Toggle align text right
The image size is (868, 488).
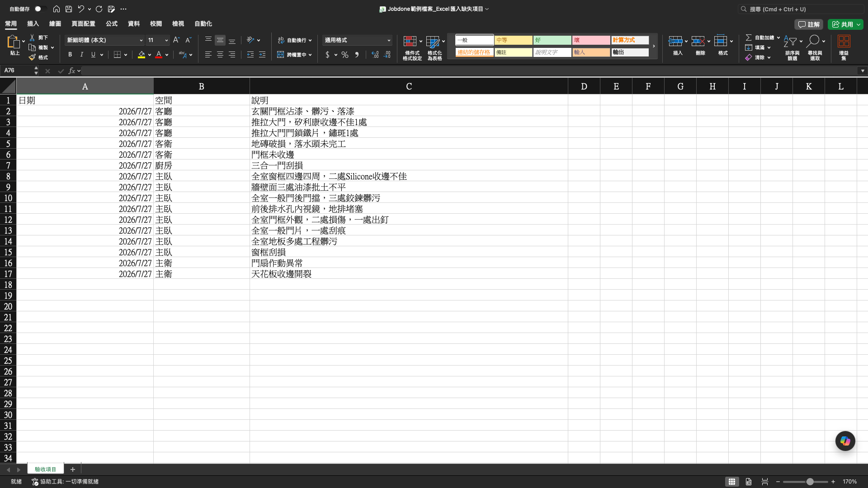(x=232, y=55)
